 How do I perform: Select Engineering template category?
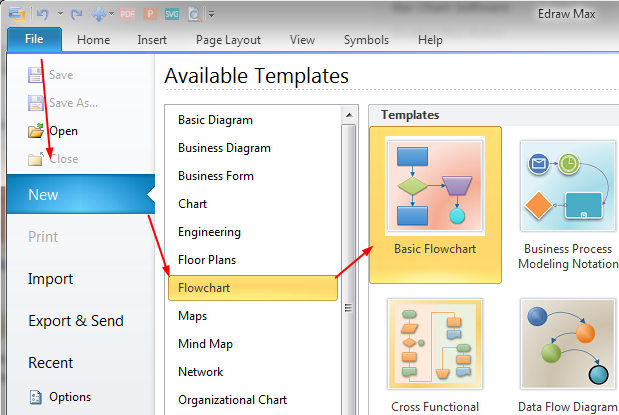click(209, 232)
